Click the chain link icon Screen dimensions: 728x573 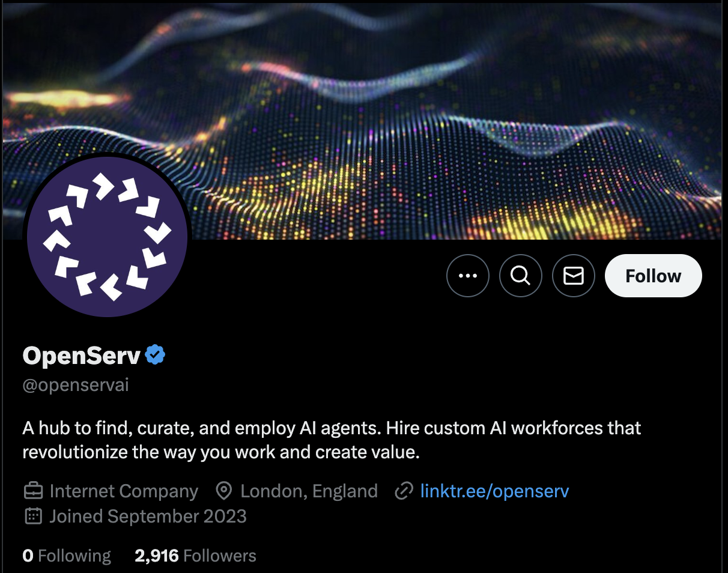(x=403, y=491)
